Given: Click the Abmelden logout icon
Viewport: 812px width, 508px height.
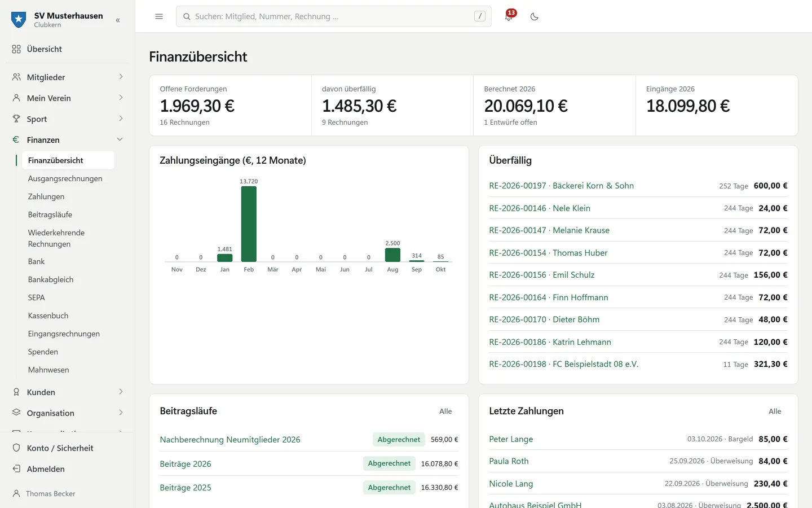Looking at the screenshot, I should (x=16, y=469).
